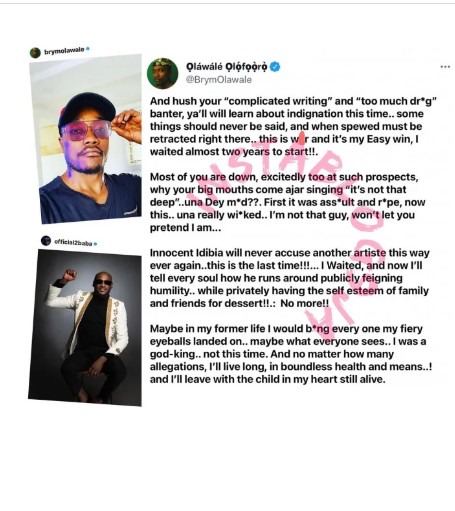Click the blue verified badge beside Ọláwálé Ọlọ́fọ́ọ̀rọ̀
The image size is (455, 511).
point(275,67)
